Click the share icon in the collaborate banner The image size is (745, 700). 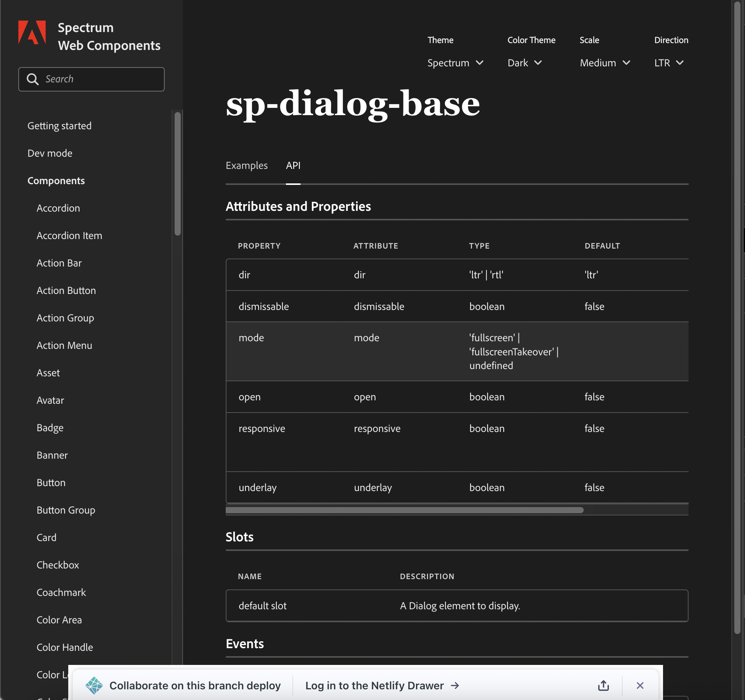coord(603,685)
